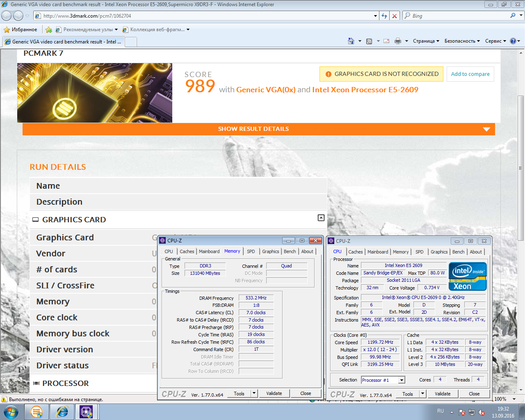Image resolution: width=525 pixels, height=420 pixels.
Task: Switch to Bench tab in left CPU-Z window
Action: point(290,251)
